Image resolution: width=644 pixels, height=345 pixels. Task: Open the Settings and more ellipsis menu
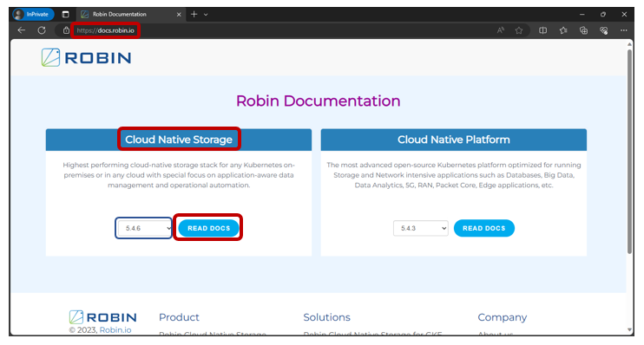[x=624, y=30]
